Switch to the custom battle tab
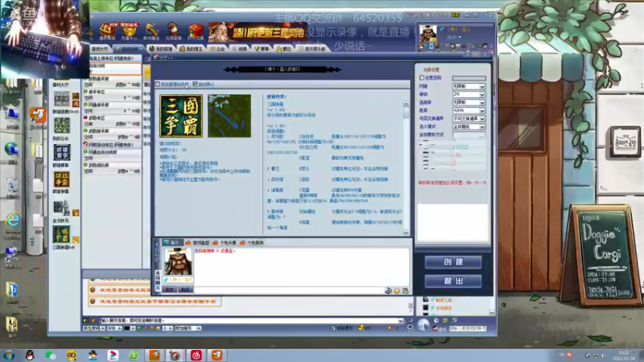This screenshot has height=362, width=644. [128, 49]
